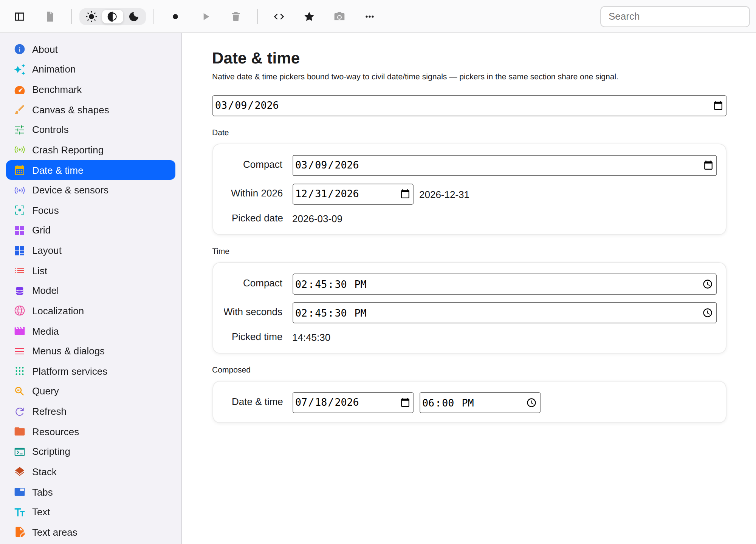Open the Controls page
Viewport: 756px width, 544px height.
pos(91,130)
